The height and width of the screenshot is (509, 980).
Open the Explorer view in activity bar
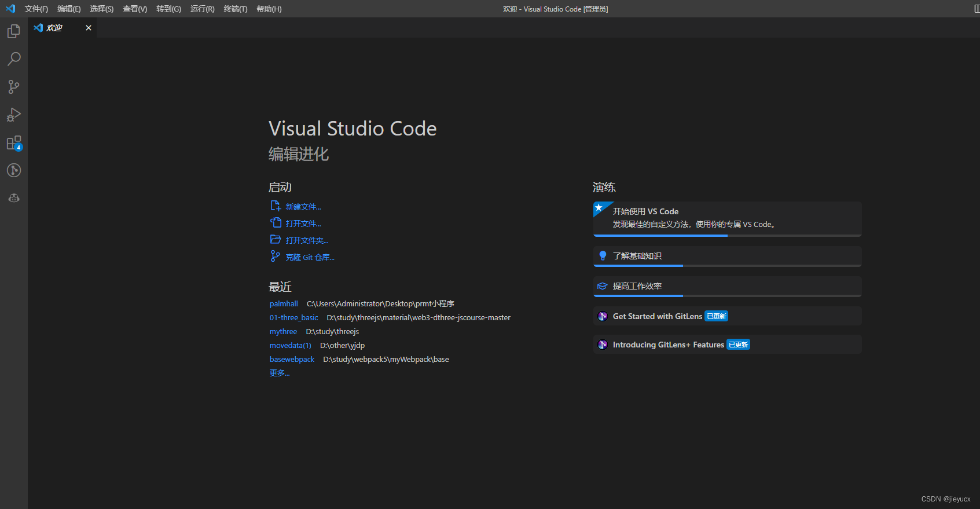pyautogui.click(x=14, y=31)
